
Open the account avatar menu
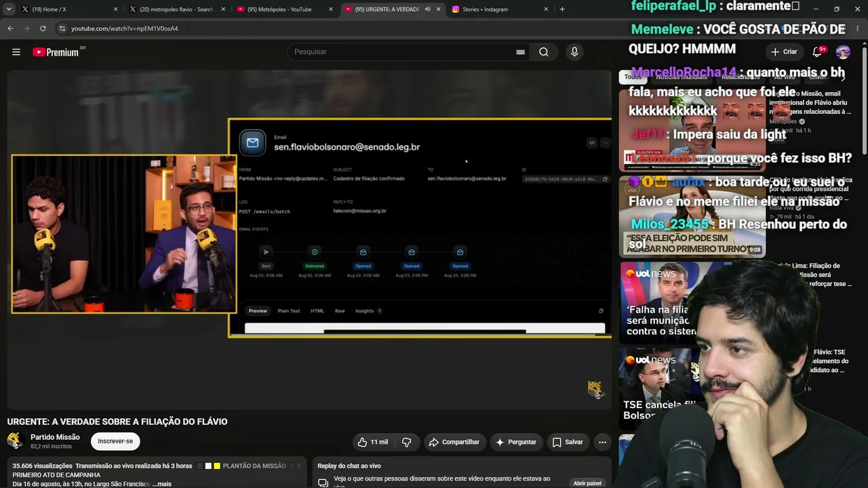tap(843, 52)
